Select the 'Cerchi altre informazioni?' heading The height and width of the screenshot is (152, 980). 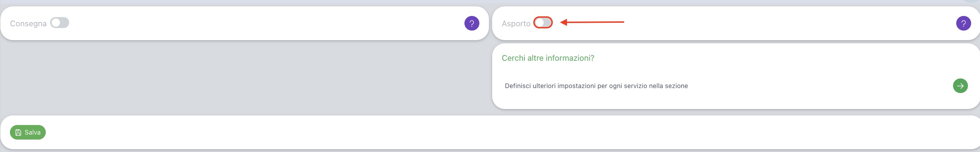point(548,58)
